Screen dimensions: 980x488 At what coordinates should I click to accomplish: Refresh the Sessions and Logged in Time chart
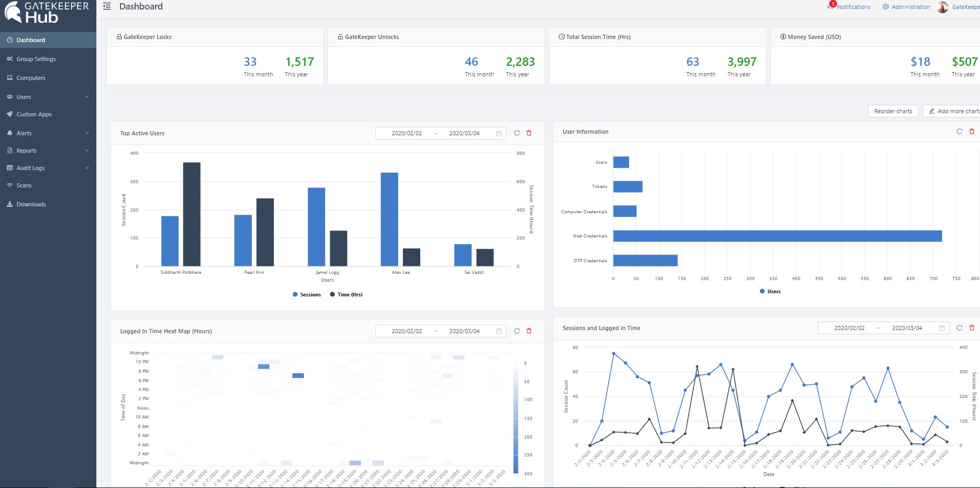[959, 328]
